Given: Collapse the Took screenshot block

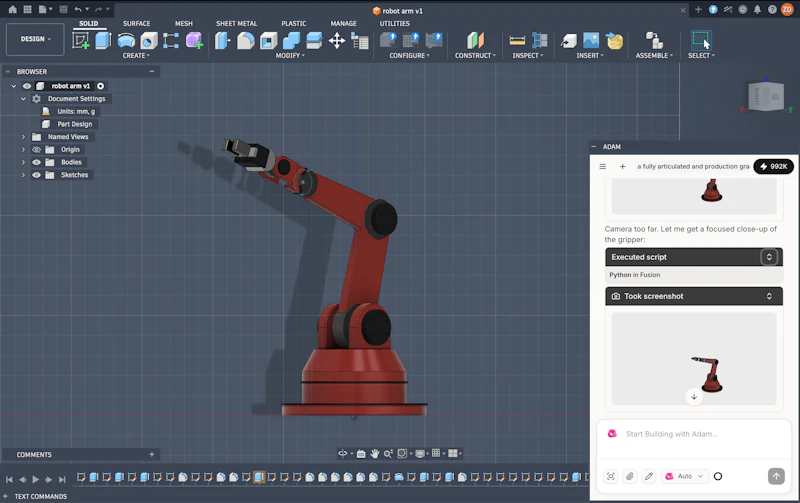Looking at the screenshot, I should (x=769, y=296).
